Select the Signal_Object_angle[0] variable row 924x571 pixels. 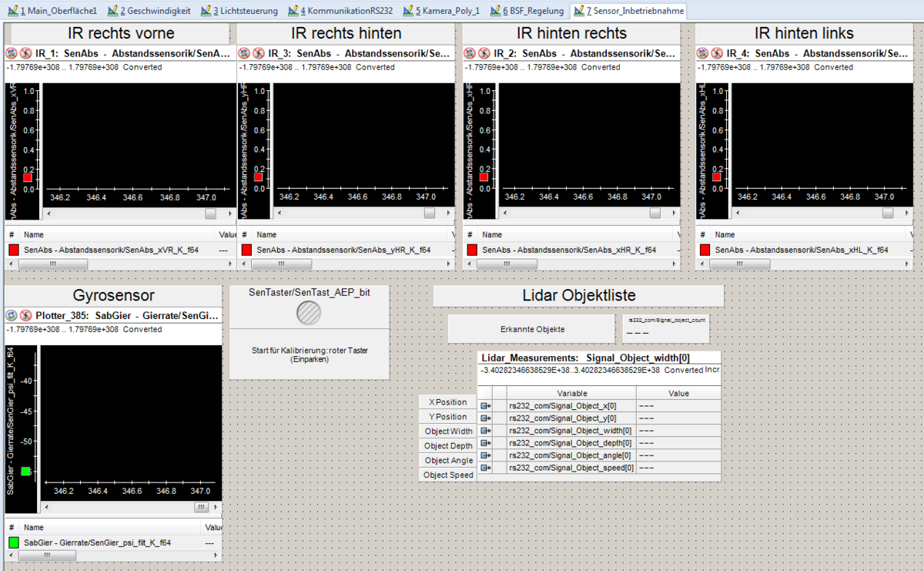coord(571,455)
